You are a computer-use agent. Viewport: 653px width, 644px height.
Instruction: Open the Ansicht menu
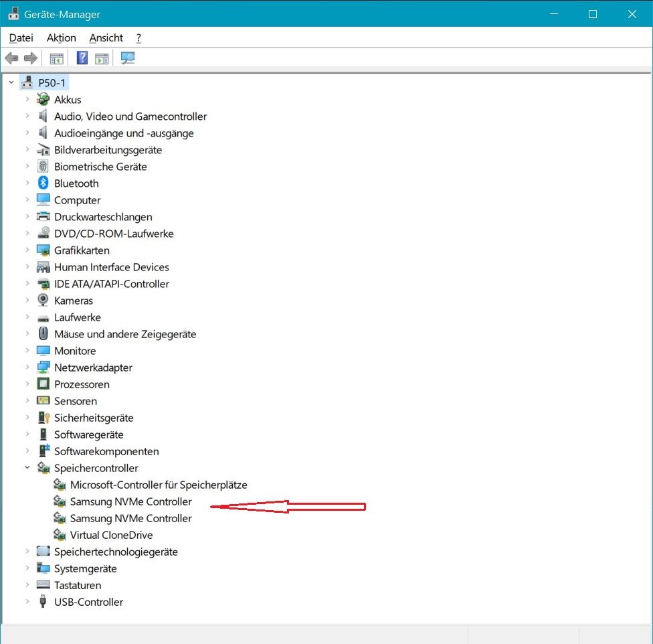[106, 38]
